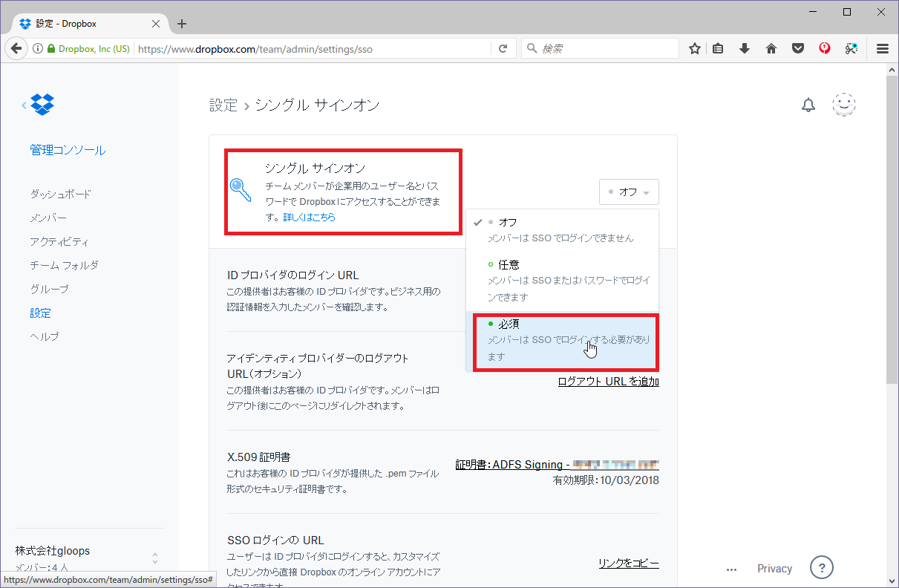Open the SSO オフ dropdown button
Image resolution: width=899 pixels, height=588 pixels.
click(x=629, y=192)
